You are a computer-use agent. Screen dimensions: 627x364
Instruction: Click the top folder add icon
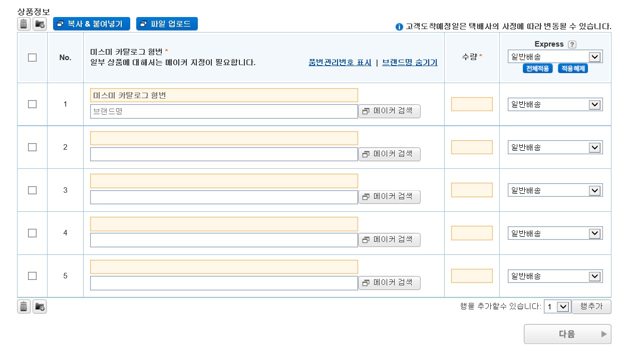click(x=40, y=24)
